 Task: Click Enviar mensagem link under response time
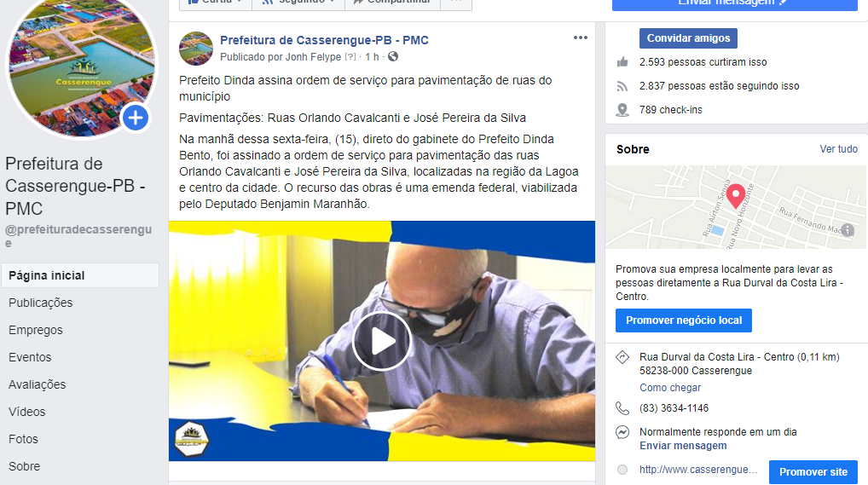tap(683, 446)
